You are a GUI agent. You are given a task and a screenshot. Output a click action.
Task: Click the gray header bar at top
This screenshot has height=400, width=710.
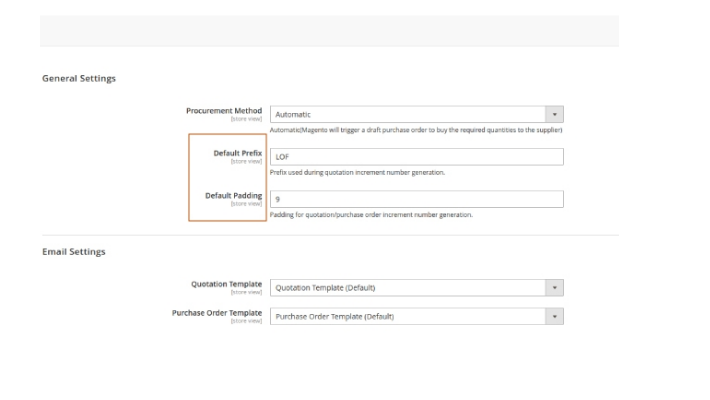(x=329, y=30)
